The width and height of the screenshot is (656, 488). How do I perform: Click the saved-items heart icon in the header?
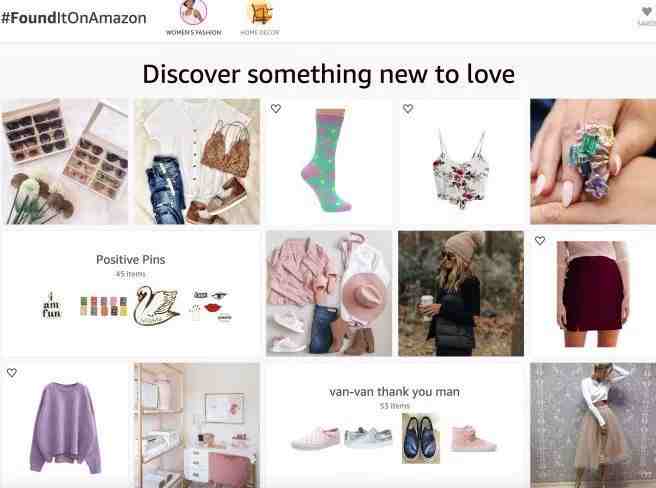[x=647, y=12]
